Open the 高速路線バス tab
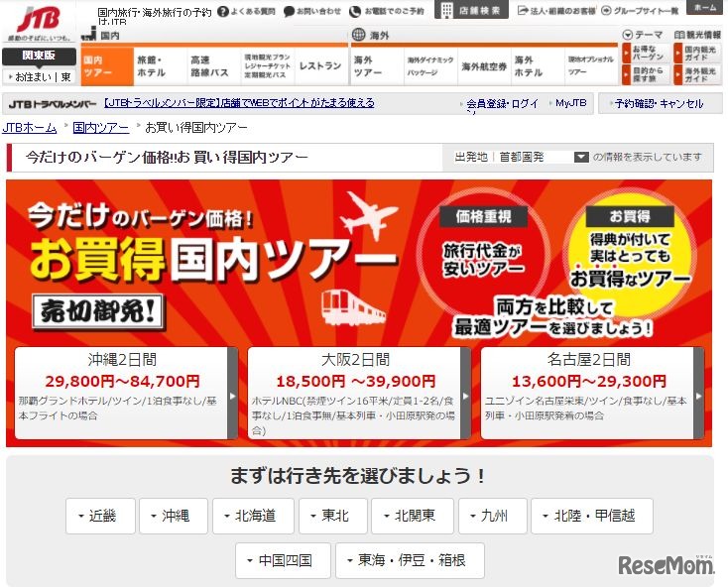The height and width of the screenshot is (588, 728). 214,66
